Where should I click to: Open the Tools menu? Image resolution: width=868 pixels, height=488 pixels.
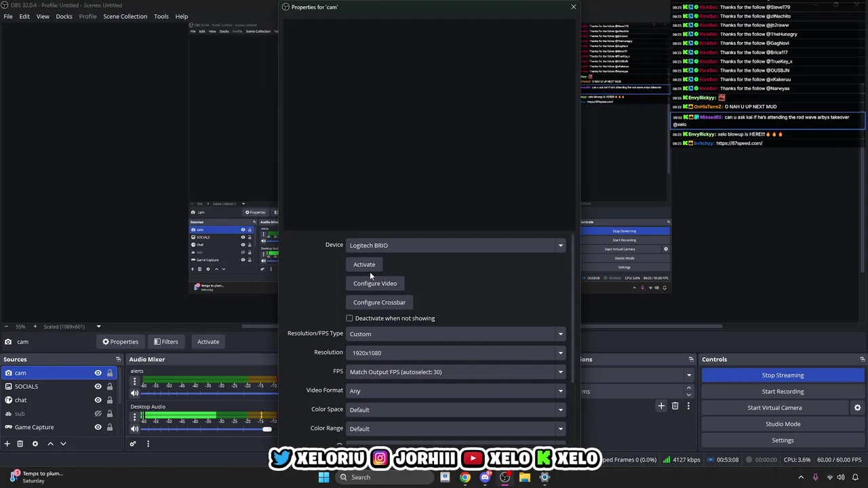point(161,16)
